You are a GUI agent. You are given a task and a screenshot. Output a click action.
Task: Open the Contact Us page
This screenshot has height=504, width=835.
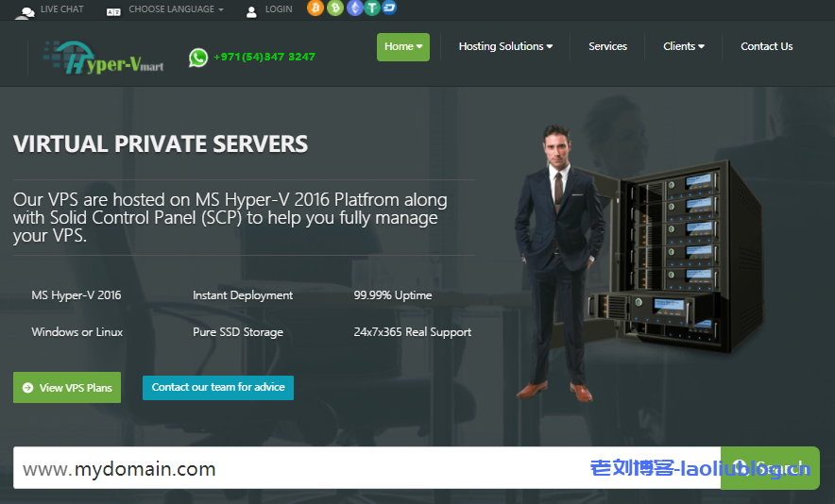[766, 46]
